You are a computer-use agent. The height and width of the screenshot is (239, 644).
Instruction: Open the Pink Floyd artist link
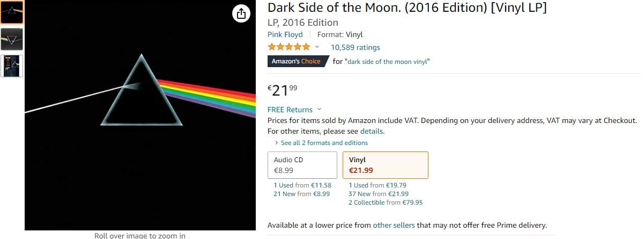[285, 34]
